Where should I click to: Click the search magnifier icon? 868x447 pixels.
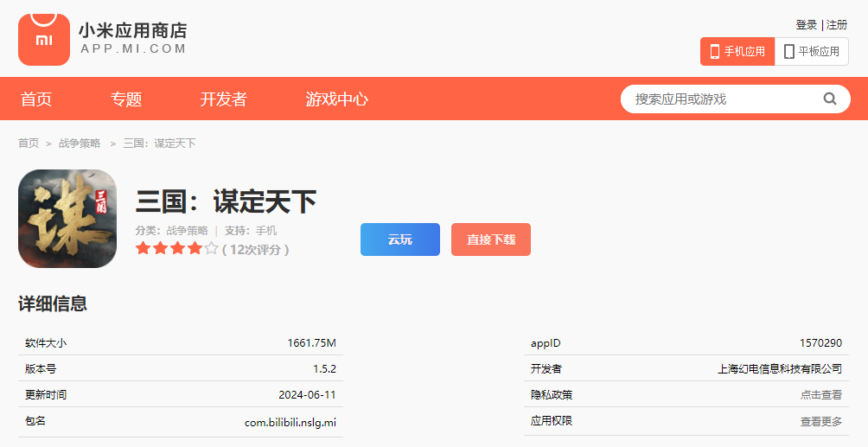[829, 99]
